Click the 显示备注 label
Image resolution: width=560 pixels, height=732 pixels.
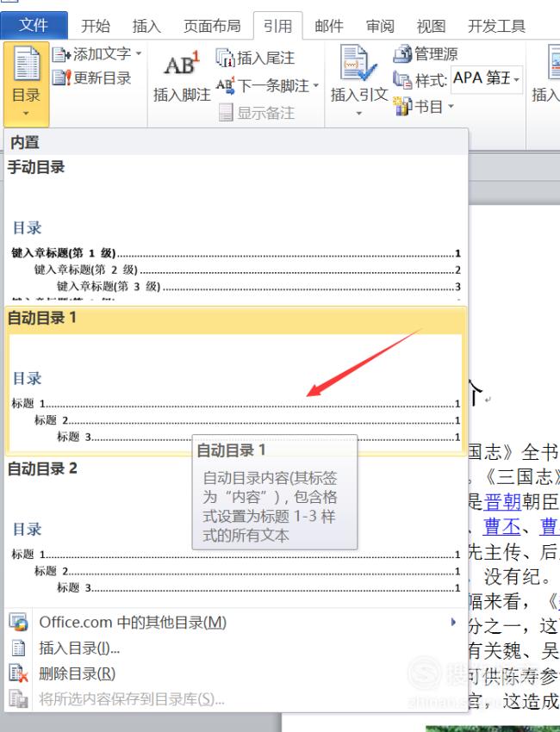click(x=265, y=113)
